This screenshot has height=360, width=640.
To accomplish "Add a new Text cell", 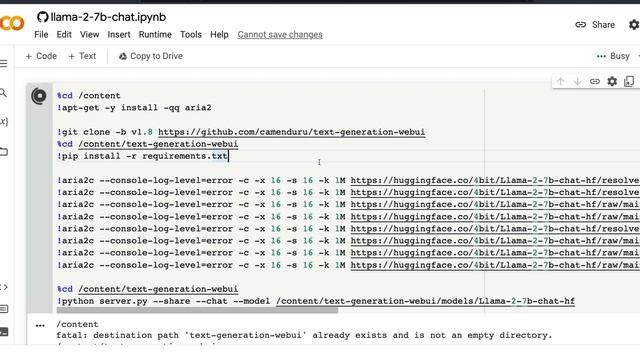I will [x=82, y=56].
